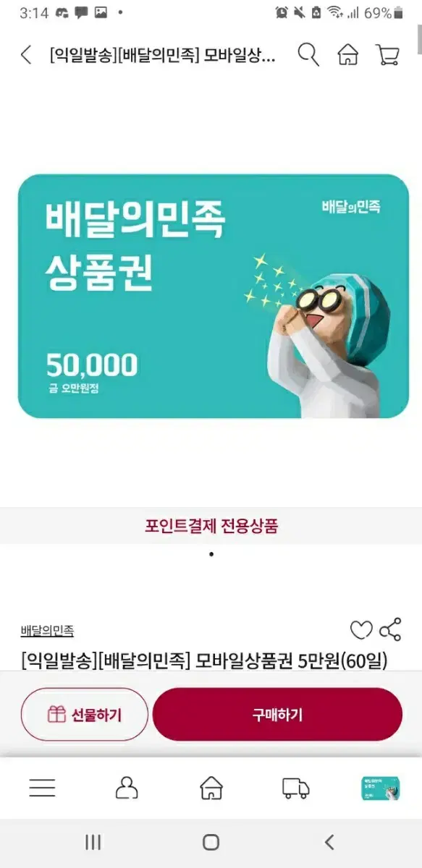
Task: Tap 구매하기 purchase button
Action: [x=277, y=715]
